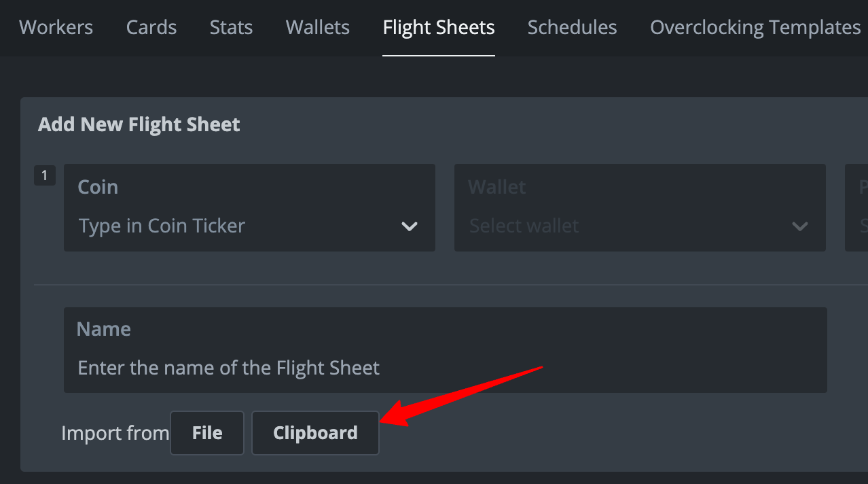Click the Coin dropdown chevron arrow
The image size is (868, 484).
coord(410,226)
